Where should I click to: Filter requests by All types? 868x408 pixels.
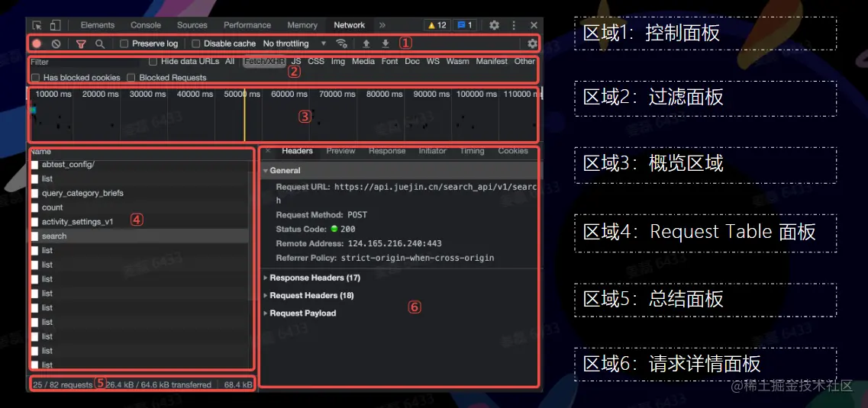(230, 61)
